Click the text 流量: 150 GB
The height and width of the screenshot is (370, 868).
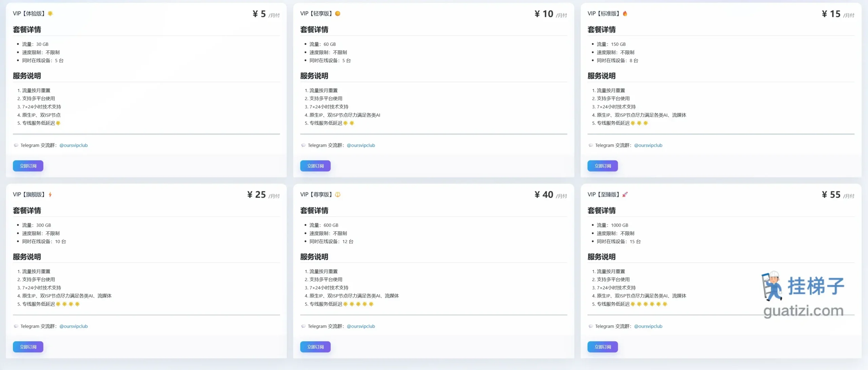point(611,44)
